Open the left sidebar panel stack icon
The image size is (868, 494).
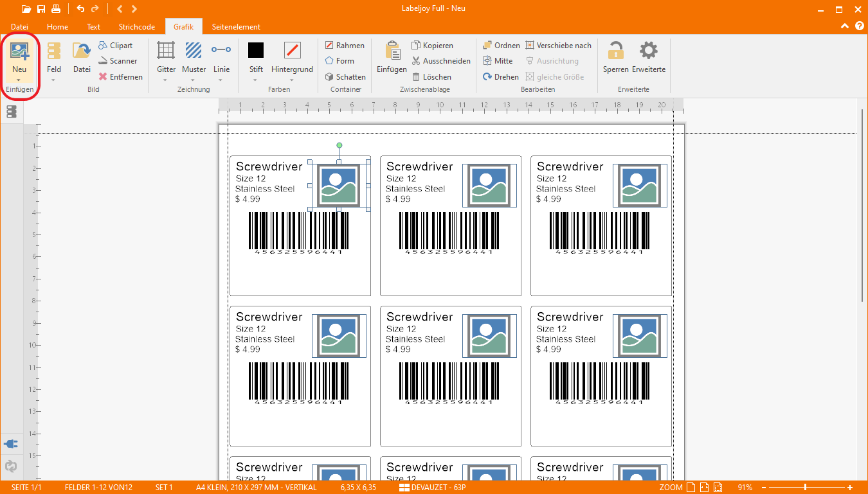11,112
